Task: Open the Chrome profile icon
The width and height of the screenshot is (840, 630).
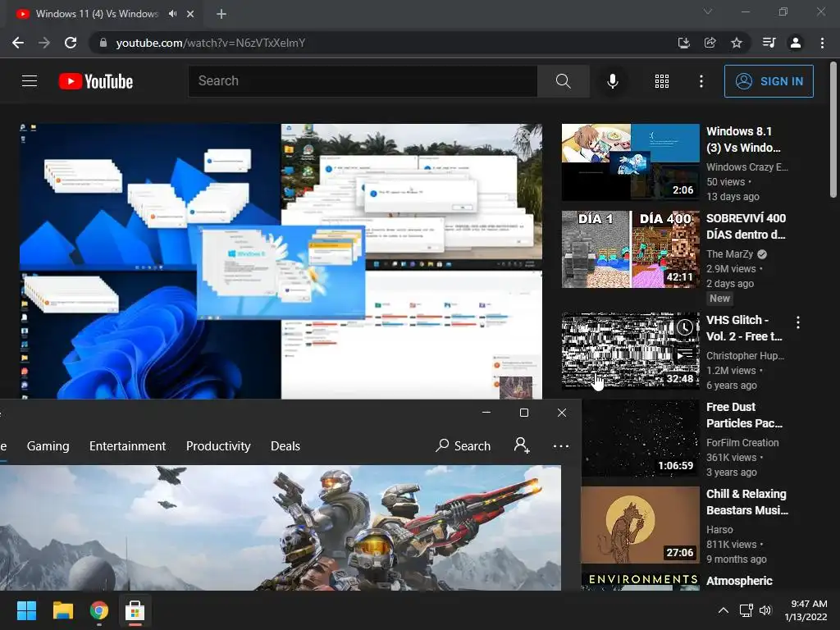Action: tap(796, 43)
